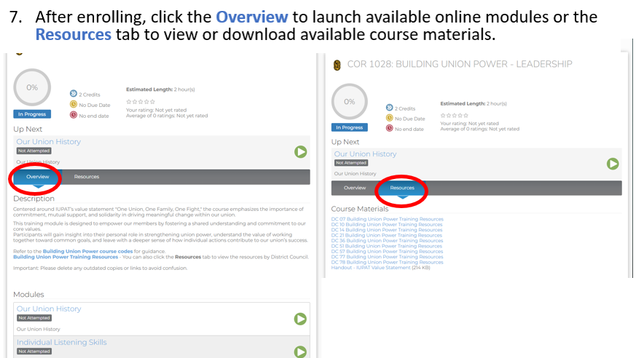Click the star rating row in the COR 1028 view

pyautogui.click(x=455, y=115)
